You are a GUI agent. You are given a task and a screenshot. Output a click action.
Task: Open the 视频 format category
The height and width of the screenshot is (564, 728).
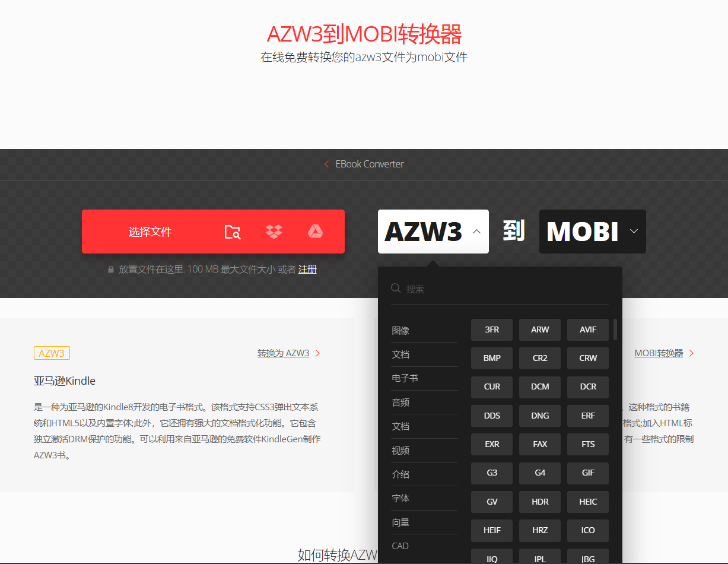(400, 451)
